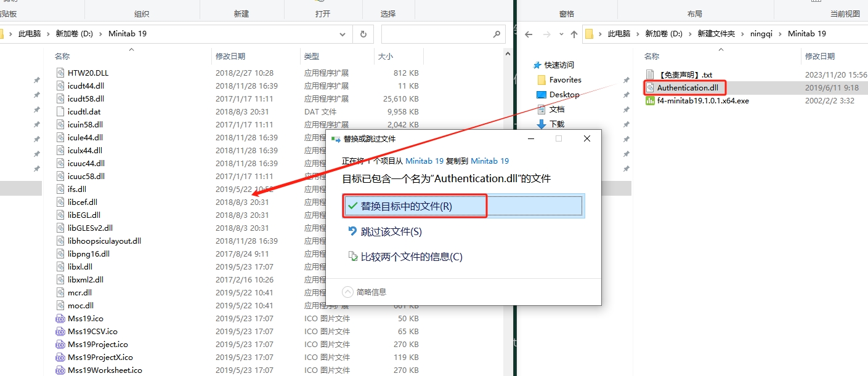Sort left window by 名称 column
This screenshot has height=376, width=868.
(62, 56)
